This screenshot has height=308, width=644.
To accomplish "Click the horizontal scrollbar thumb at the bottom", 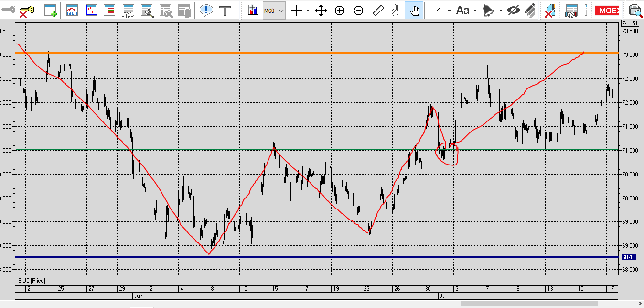I will [529, 303].
